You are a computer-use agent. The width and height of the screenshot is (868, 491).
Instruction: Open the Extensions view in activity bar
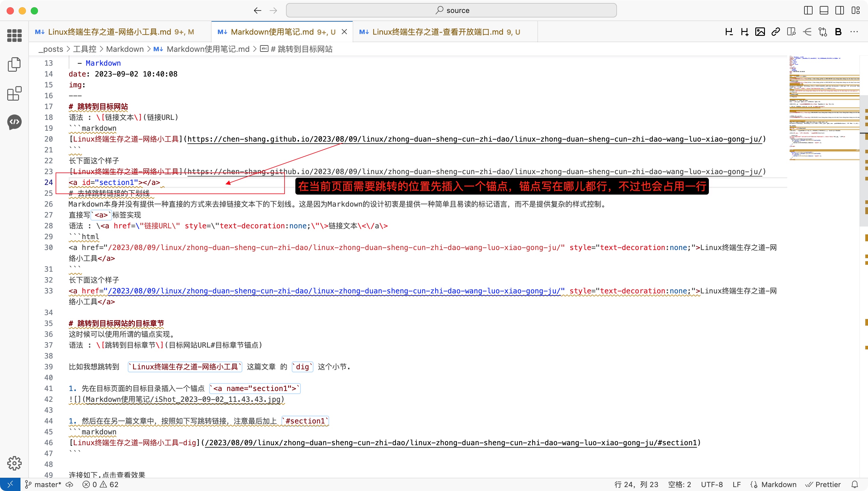(14, 93)
